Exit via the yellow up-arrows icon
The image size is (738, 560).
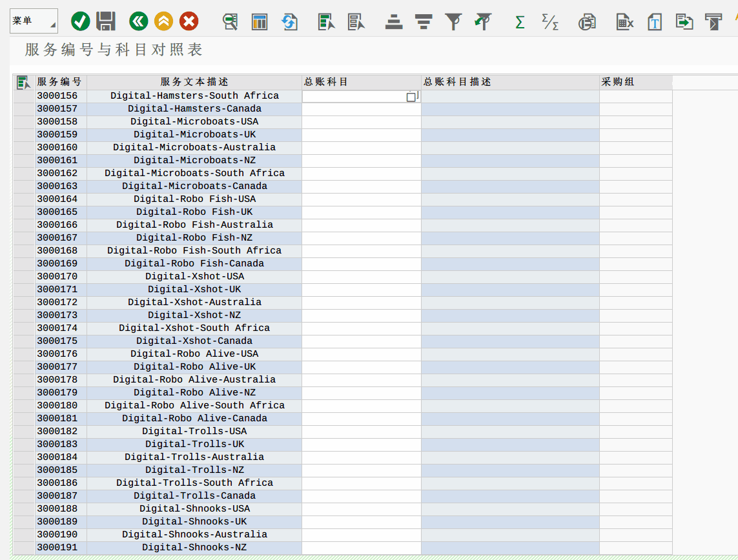tap(164, 22)
